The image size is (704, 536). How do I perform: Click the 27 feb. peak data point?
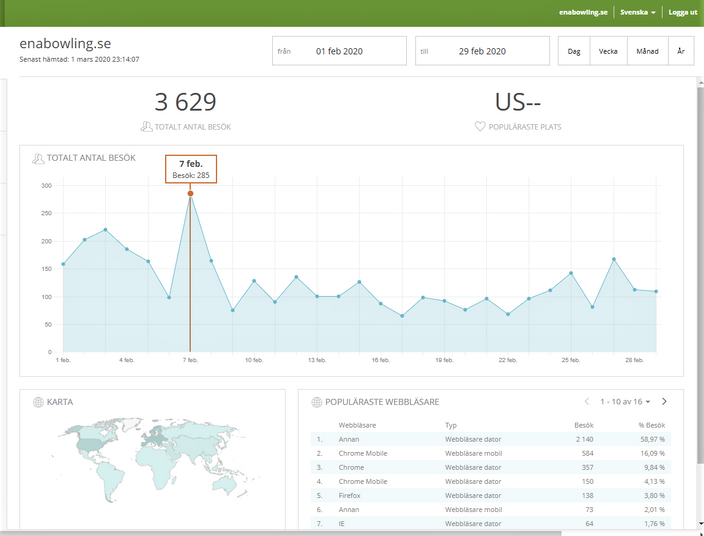click(614, 259)
